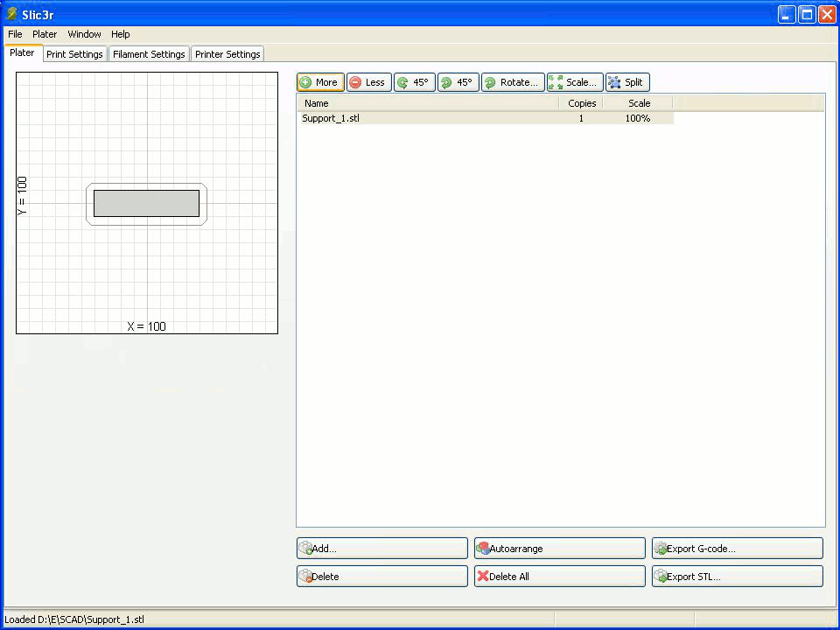Autoarrange objects on the plate

coord(559,549)
